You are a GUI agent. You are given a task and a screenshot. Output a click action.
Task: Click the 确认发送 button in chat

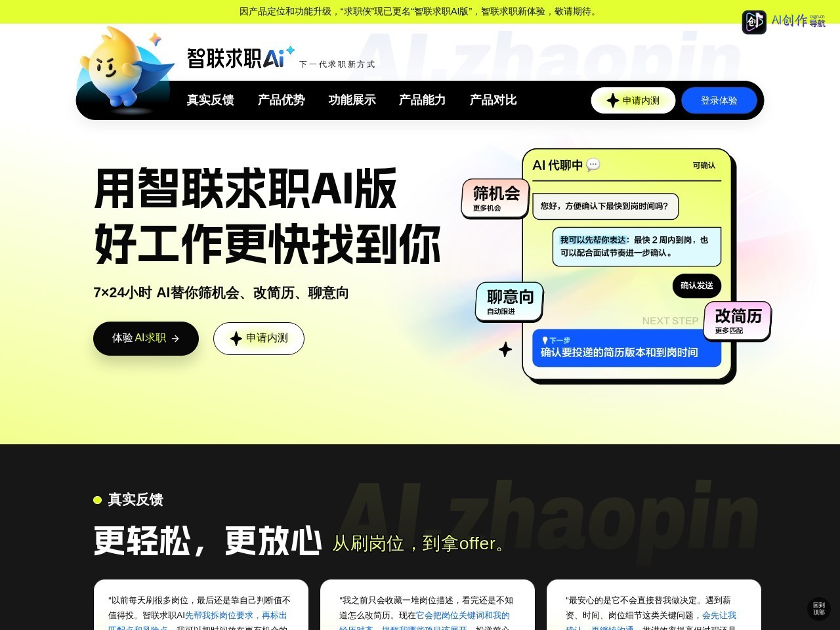[697, 285]
